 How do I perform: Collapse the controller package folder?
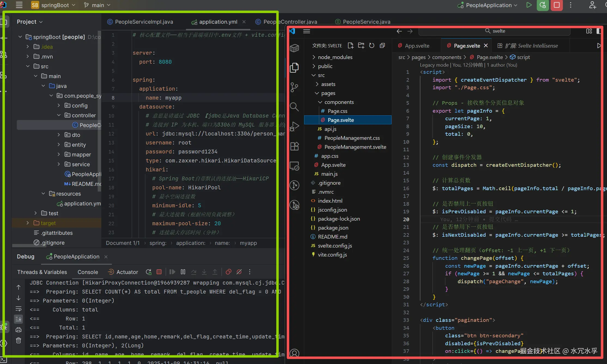(x=59, y=115)
